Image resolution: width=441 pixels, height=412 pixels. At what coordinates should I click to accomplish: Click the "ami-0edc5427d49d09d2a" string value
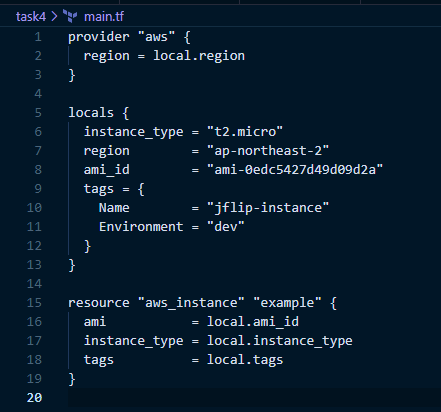[x=295, y=170]
